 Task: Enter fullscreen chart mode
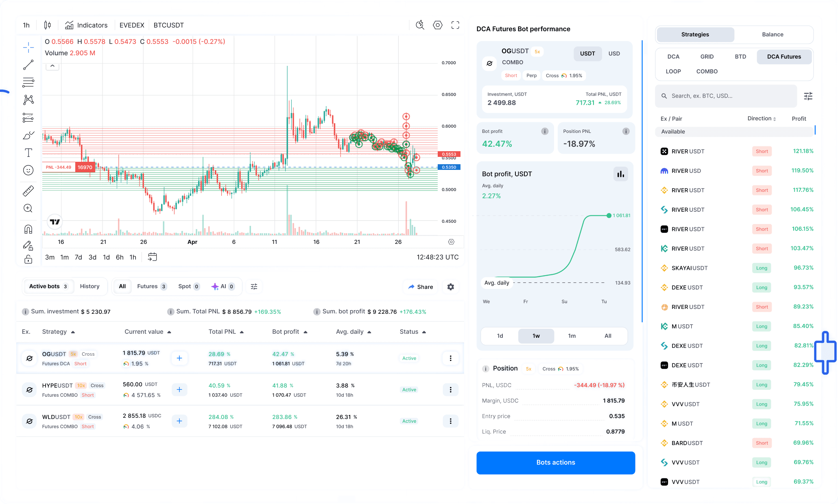point(456,25)
